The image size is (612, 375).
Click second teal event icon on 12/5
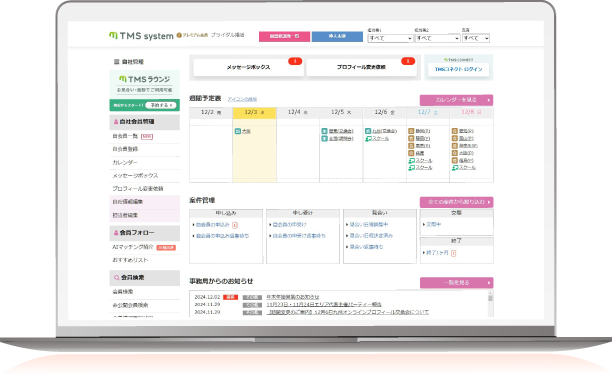[x=324, y=138]
